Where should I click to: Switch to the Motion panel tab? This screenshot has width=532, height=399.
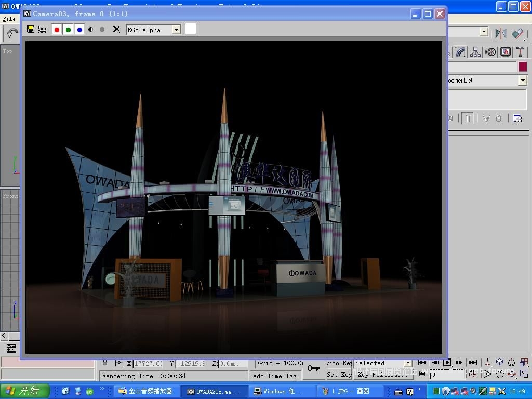click(x=490, y=52)
